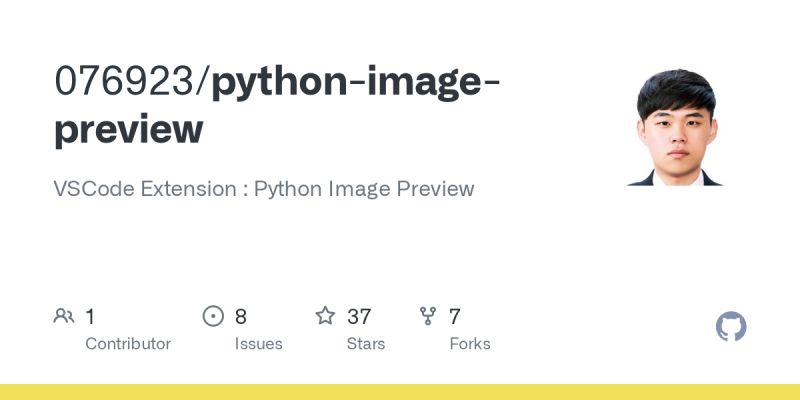Click the issues count 8
Screen dimensions: 800x400
(x=240, y=316)
